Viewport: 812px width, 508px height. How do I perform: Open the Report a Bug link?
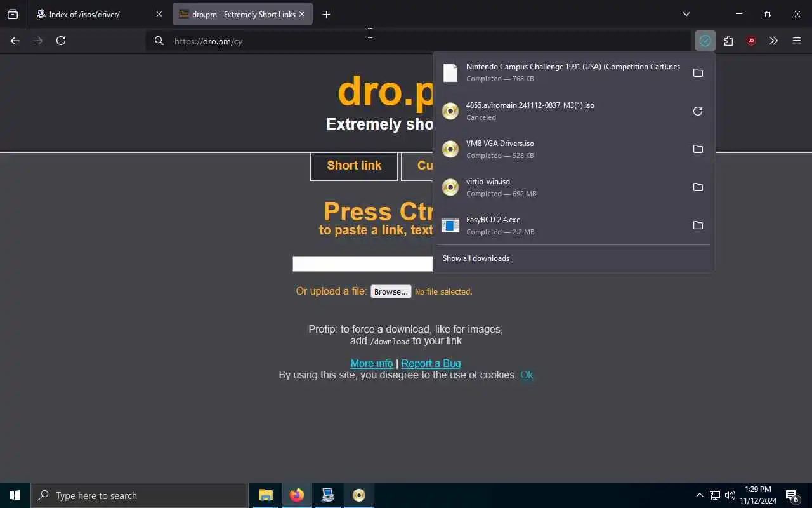coord(431,363)
